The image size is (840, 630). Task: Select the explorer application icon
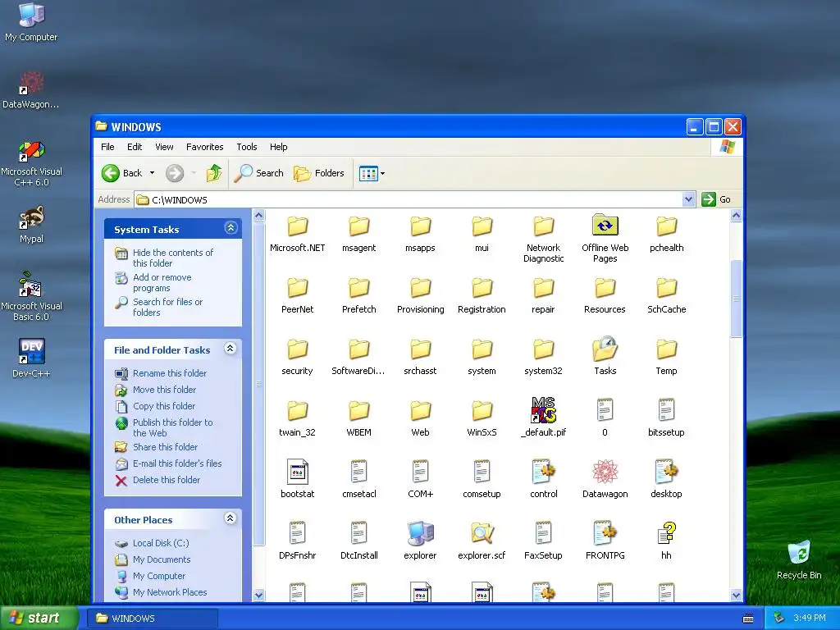coord(420,533)
